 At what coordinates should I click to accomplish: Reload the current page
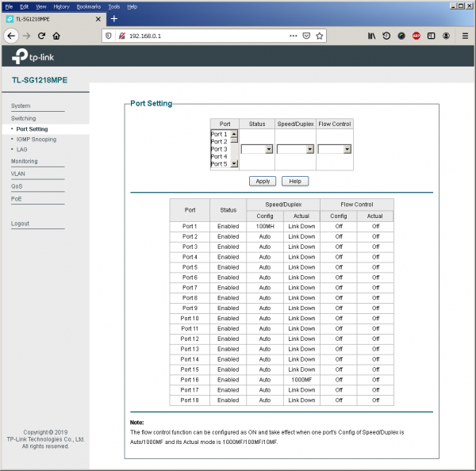tap(41, 36)
